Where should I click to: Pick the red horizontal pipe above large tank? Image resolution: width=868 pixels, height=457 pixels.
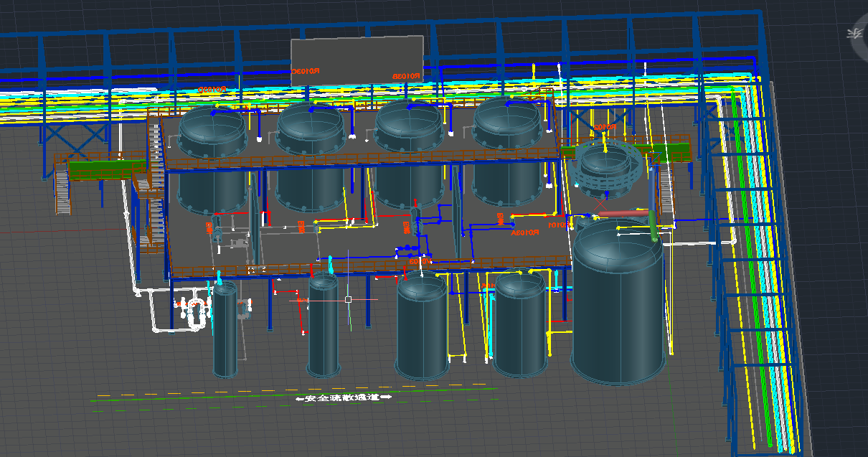click(621, 213)
